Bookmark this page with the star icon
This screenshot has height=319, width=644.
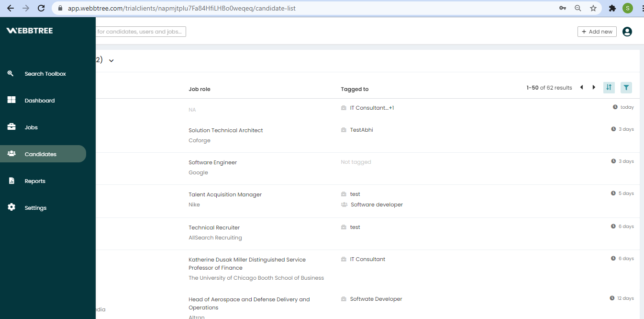coord(593,8)
